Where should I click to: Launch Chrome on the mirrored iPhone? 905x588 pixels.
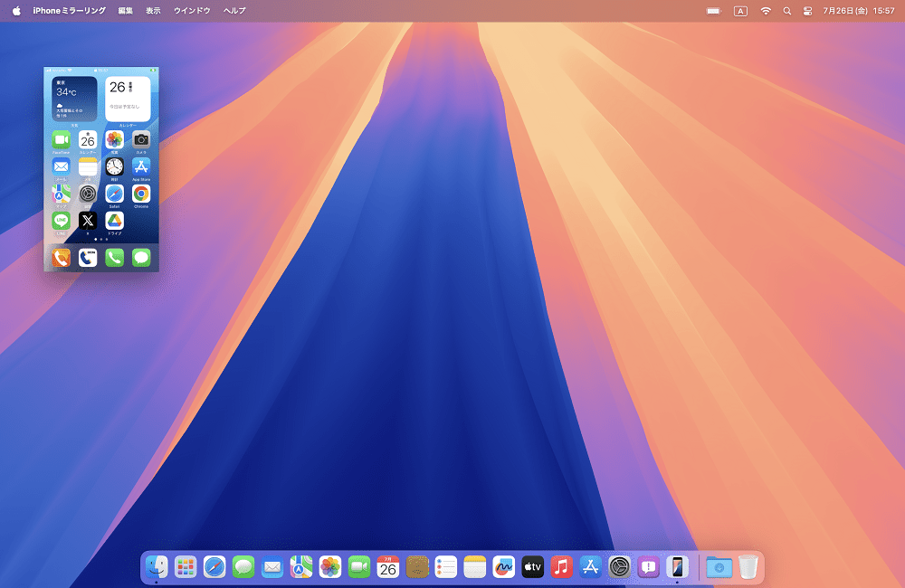[141, 194]
